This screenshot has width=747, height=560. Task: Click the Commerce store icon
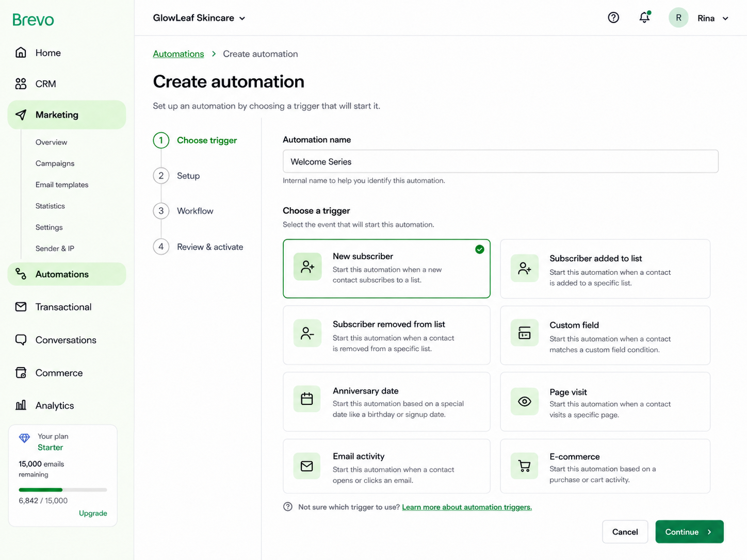coord(21,373)
